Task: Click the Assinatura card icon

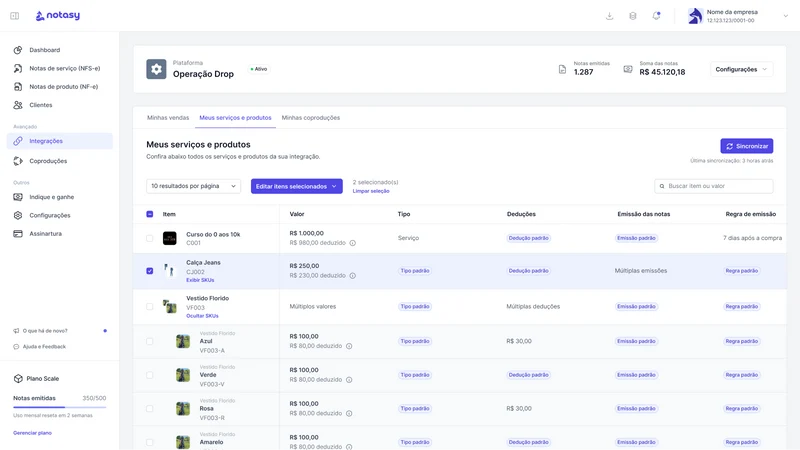Action: (18, 234)
